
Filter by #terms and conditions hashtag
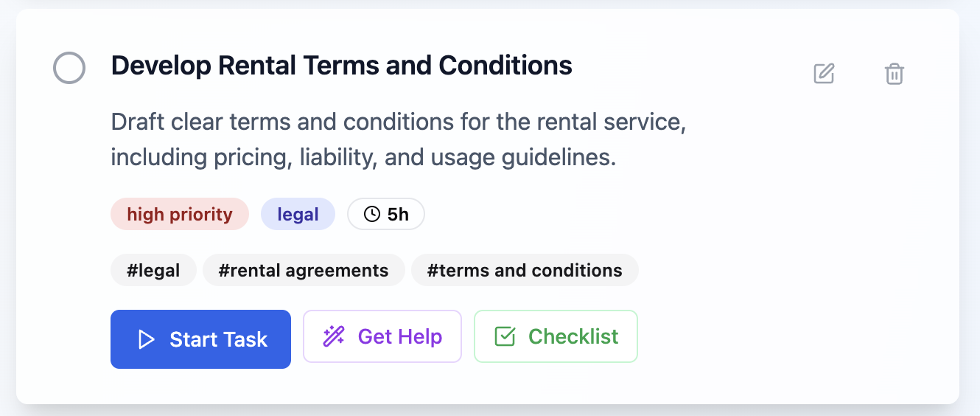click(x=525, y=270)
